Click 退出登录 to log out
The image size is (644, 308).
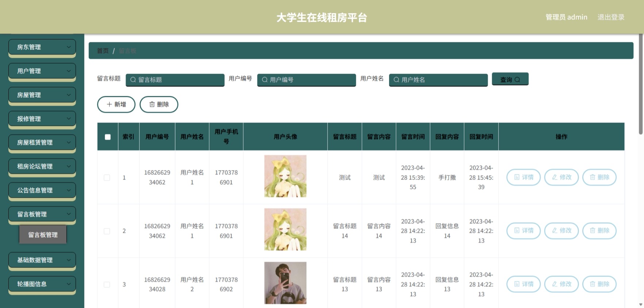[x=611, y=17]
